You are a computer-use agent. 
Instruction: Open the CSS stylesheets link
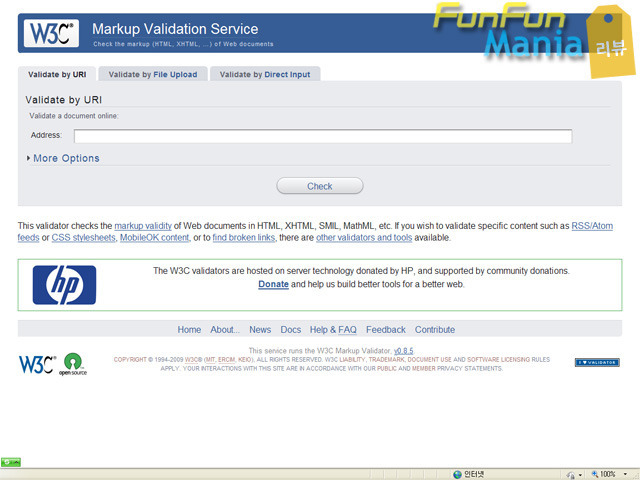point(84,238)
